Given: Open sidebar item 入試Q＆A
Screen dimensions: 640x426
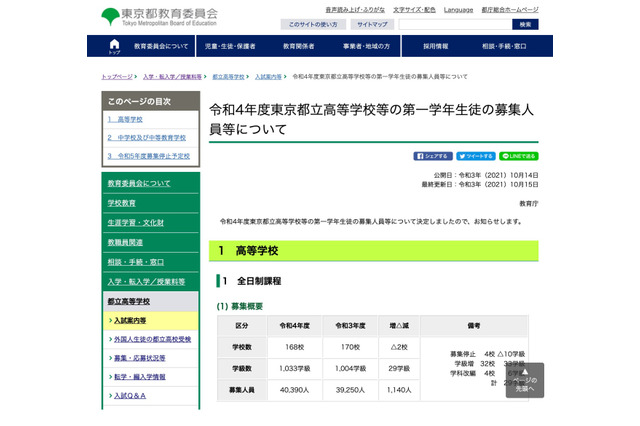Looking at the screenshot, I should (130, 395).
